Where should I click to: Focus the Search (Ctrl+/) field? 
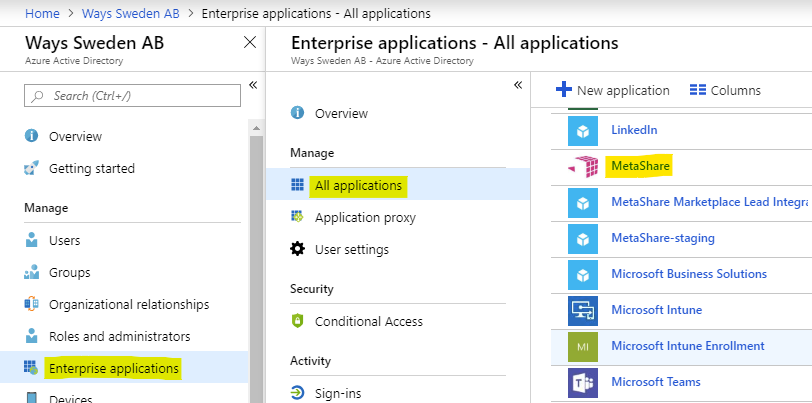point(132,96)
